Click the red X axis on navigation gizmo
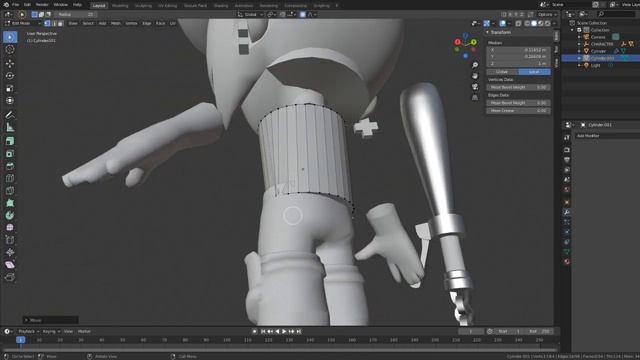Image resolution: width=640 pixels, height=360 pixels. [458, 42]
